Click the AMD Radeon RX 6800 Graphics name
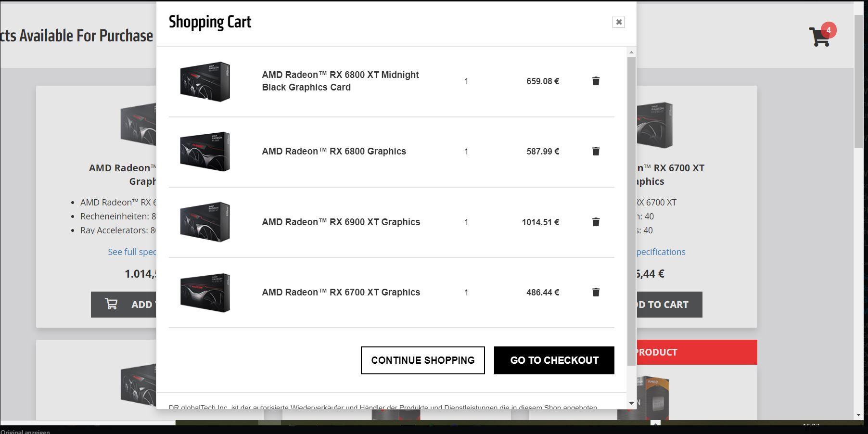The image size is (868, 434). click(x=334, y=151)
